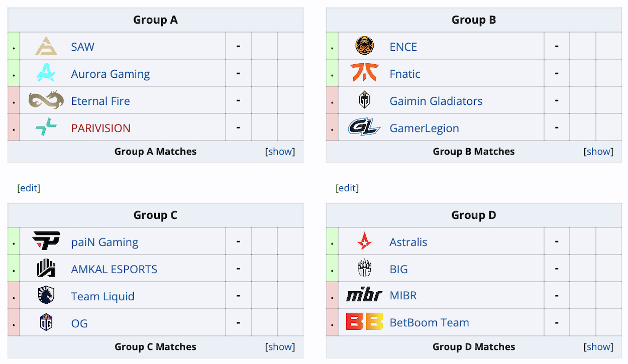Screen dimensions: 628x364
Task: Open the PARIVISION team page
Action: point(101,128)
